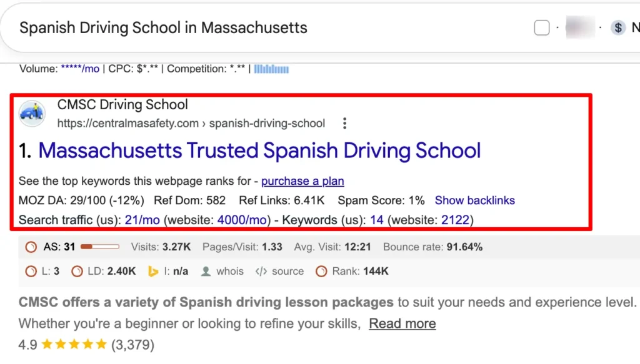Click the Ref Links: 6.41K text
Screen dimensions: 640x364
coord(282,200)
